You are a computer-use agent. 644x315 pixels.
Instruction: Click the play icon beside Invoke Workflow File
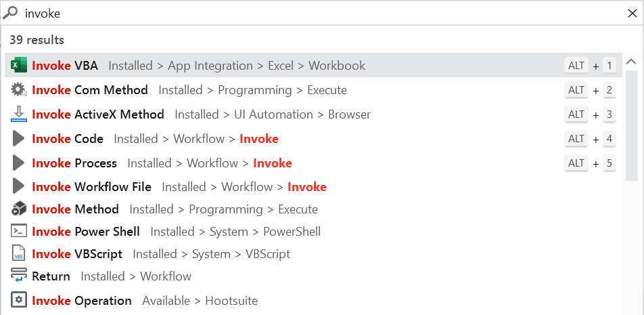pos(19,186)
